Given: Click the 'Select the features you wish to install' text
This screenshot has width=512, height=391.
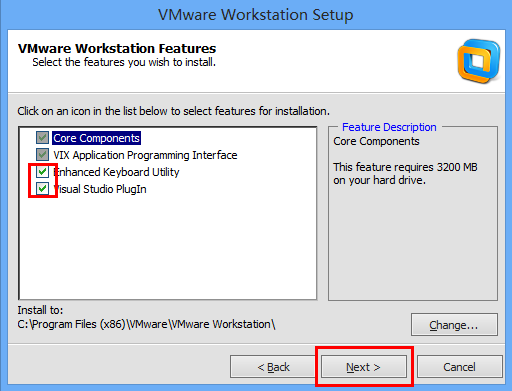Looking at the screenshot, I should pos(124,62).
